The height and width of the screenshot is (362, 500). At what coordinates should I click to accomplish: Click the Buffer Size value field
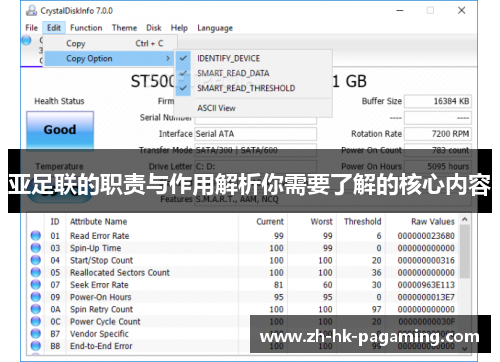pos(438,101)
